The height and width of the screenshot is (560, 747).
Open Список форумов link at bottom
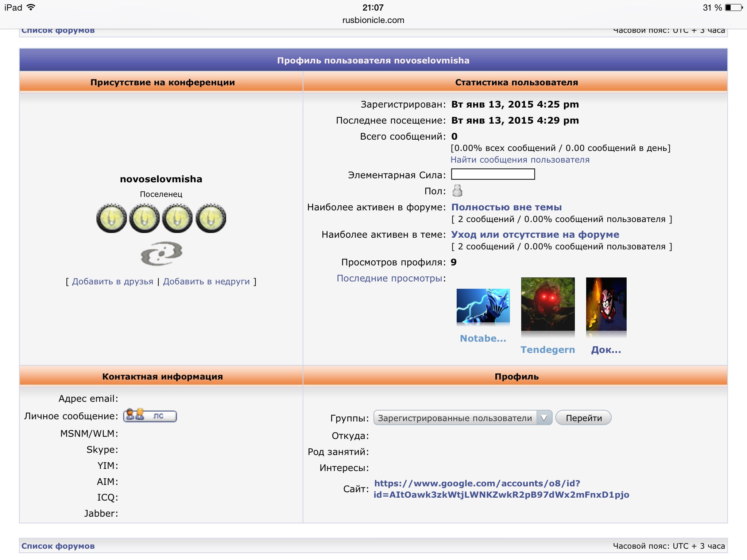pyautogui.click(x=58, y=546)
